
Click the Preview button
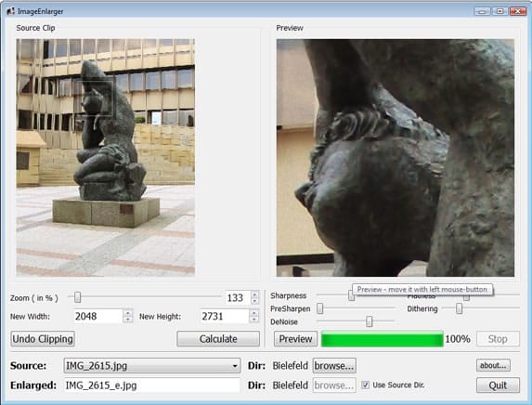coord(295,339)
